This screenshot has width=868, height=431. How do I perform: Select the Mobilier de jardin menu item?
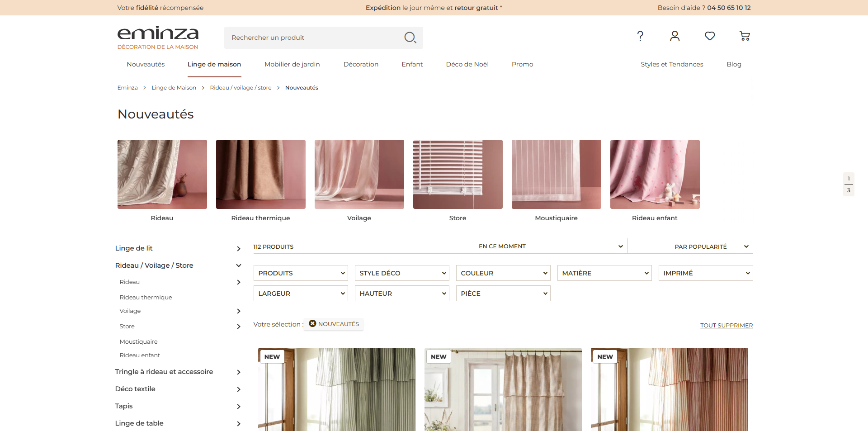[292, 64]
